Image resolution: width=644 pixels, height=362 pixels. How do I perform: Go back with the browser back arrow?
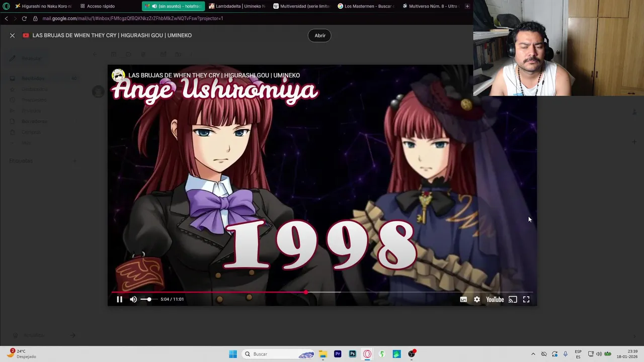click(x=6, y=19)
